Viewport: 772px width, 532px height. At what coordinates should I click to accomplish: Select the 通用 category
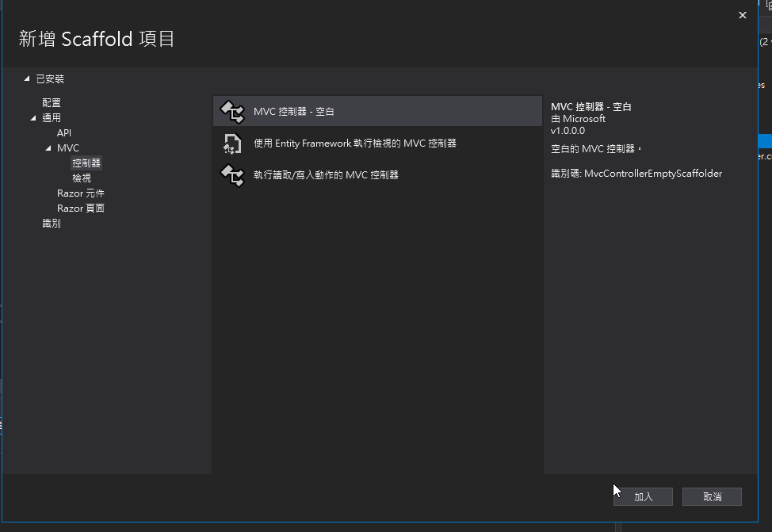(52, 118)
